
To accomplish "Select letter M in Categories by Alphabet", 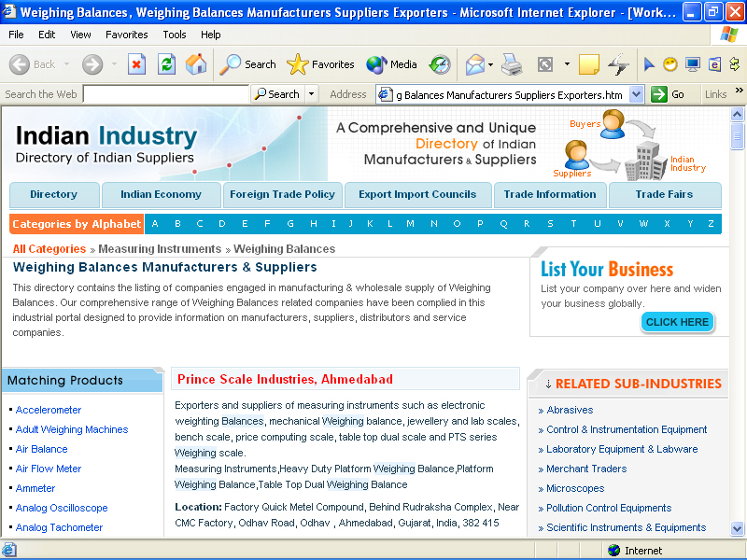I will pos(410,224).
